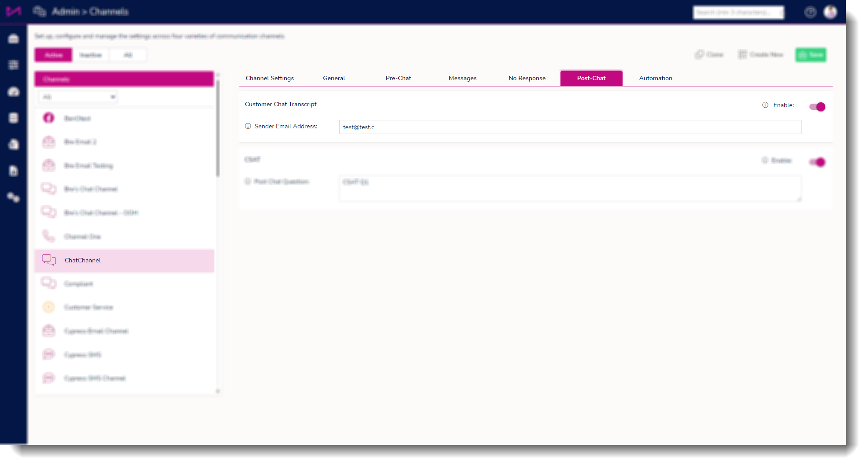This screenshot has width=868, height=467.
Task: Click the help icon in the top bar
Action: point(810,12)
